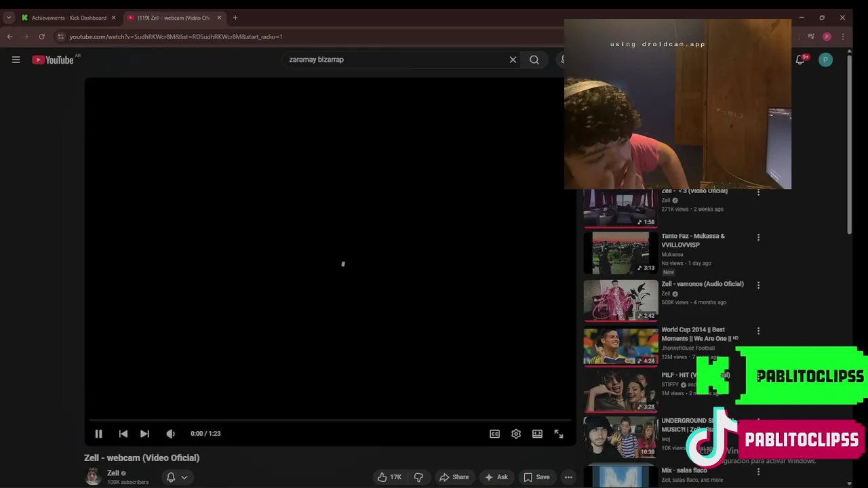Open the YouTube guide hamburger menu
The width and height of the screenshot is (868, 488).
tap(16, 60)
